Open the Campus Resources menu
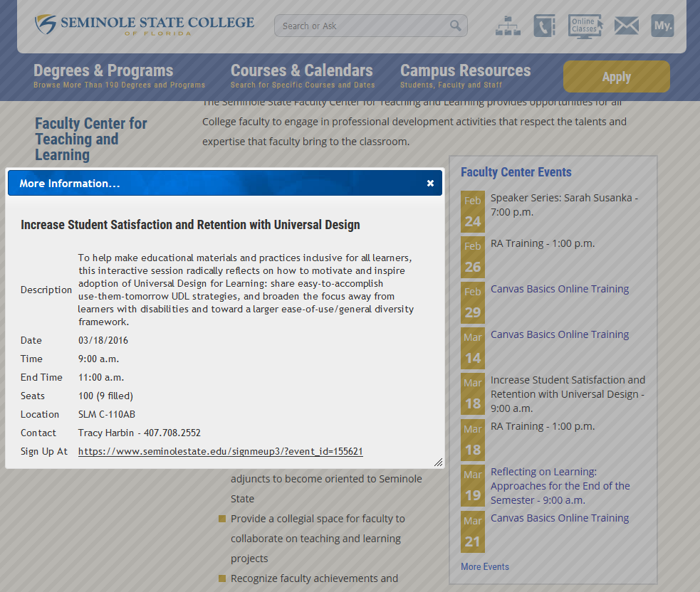700x592 pixels. click(465, 71)
